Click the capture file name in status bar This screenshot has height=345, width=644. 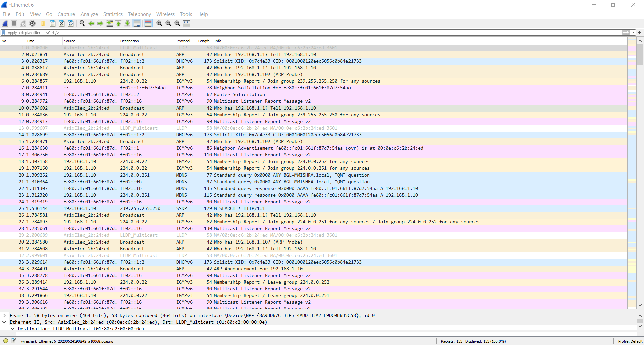67,341
